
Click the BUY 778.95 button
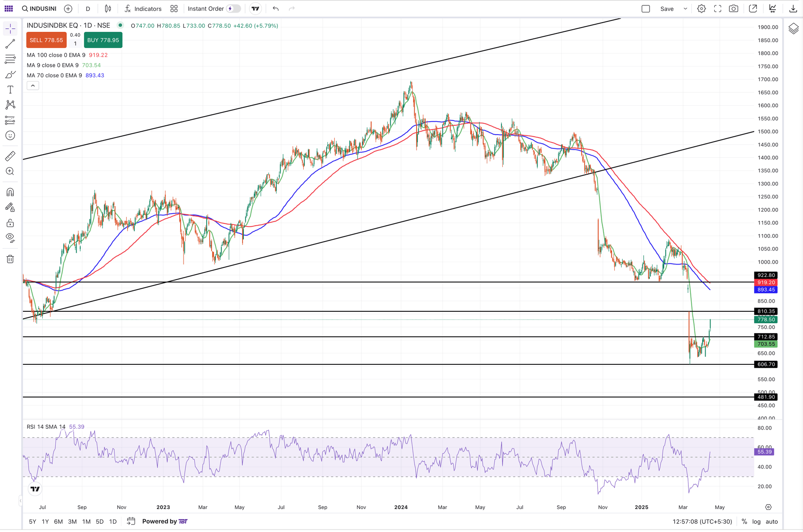[x=103, y=40]
